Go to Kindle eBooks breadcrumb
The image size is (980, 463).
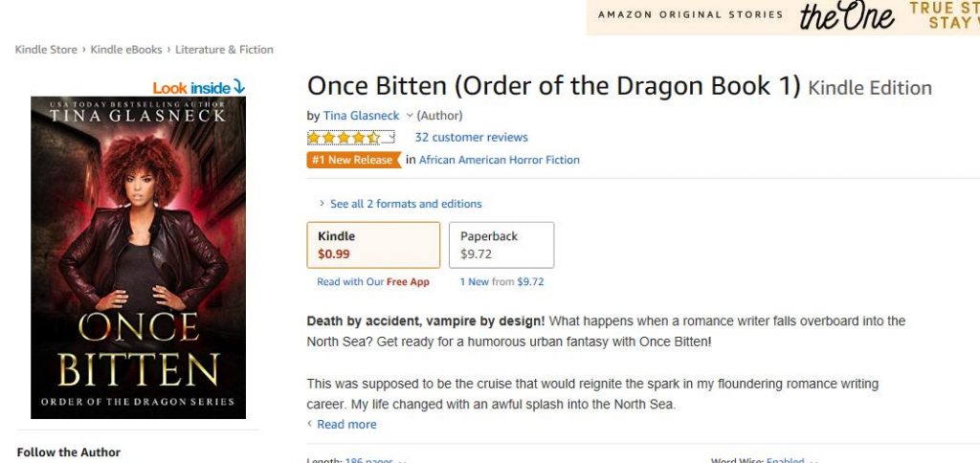(x=126, y=50)
